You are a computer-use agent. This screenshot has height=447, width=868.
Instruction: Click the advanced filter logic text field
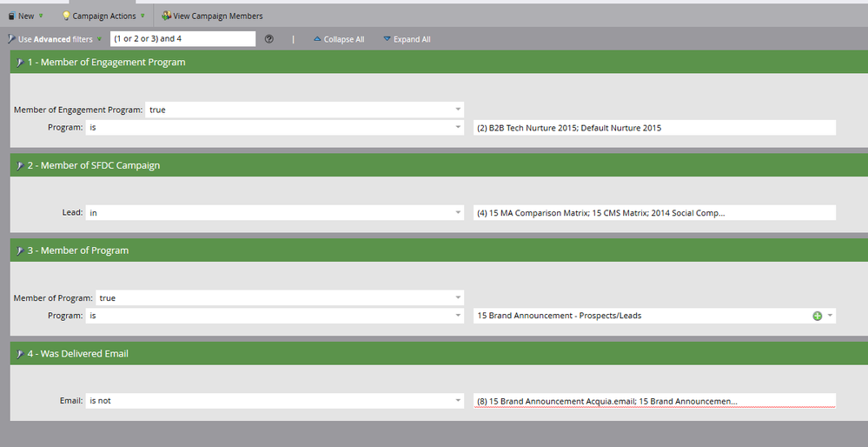[182, 39]
